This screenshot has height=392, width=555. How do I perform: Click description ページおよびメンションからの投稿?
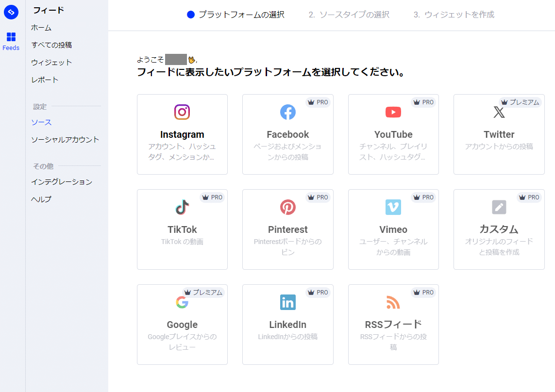[x=288, y=152]
